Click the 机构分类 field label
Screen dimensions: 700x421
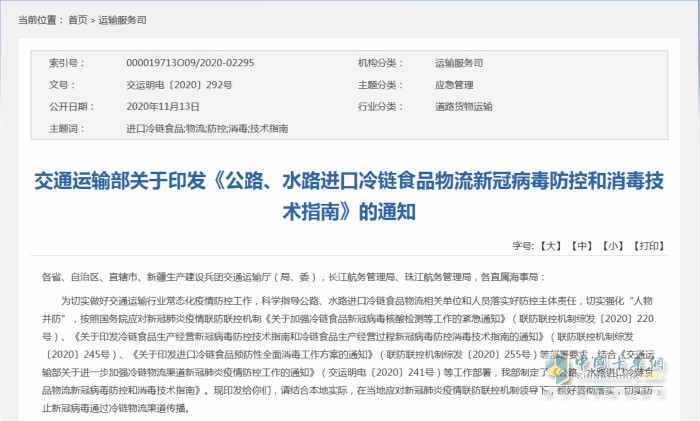(378, 63)
